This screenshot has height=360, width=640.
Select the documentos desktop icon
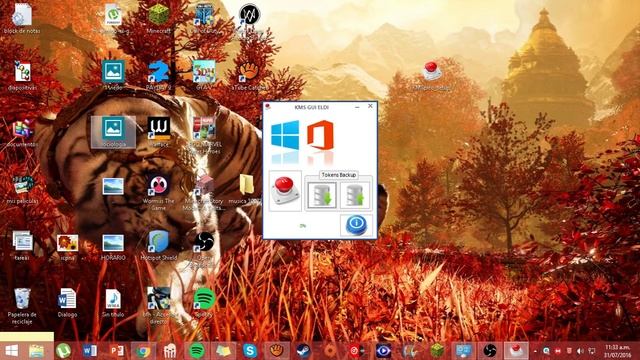(x=22, y=133)
